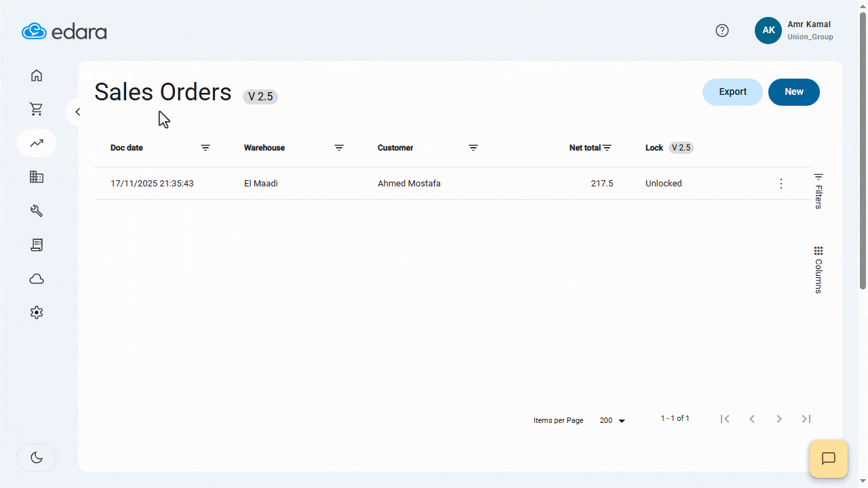The width and height of the screenshot is (868, 488).
Task: Click the page vertical scrollbar
Action: point(863,149)
